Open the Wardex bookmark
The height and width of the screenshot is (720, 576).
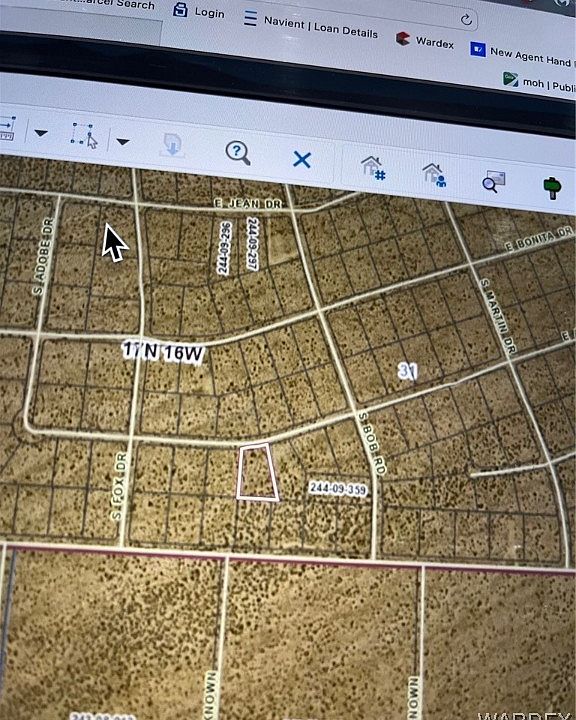425,41
